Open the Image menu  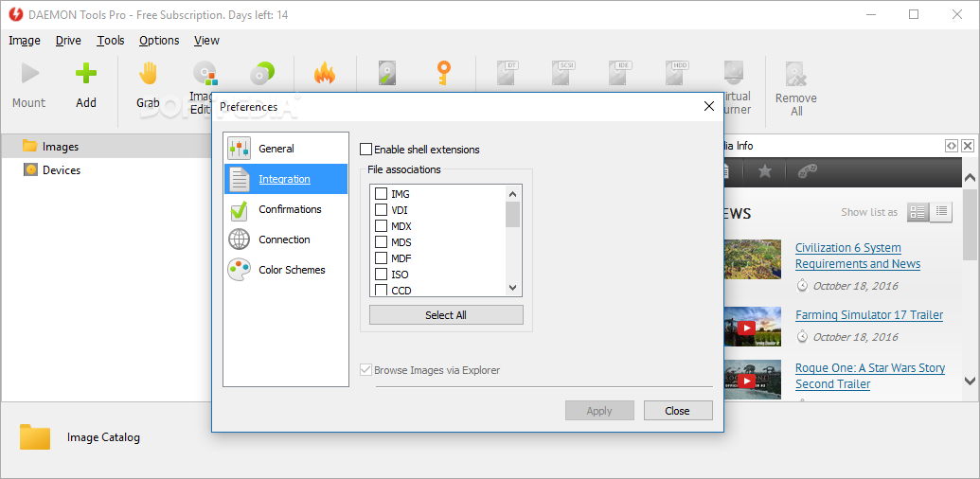(25, 41)
